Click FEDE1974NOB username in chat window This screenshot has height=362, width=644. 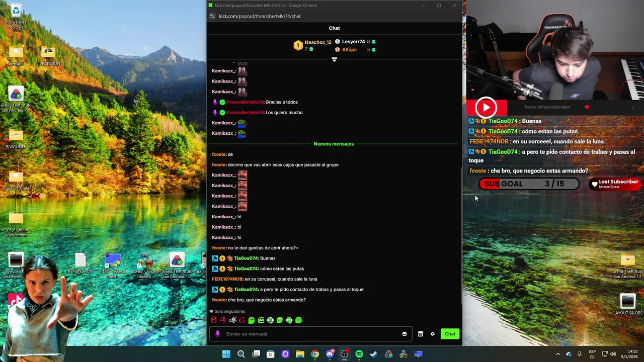pyautogui.click(x=227, y=279)
